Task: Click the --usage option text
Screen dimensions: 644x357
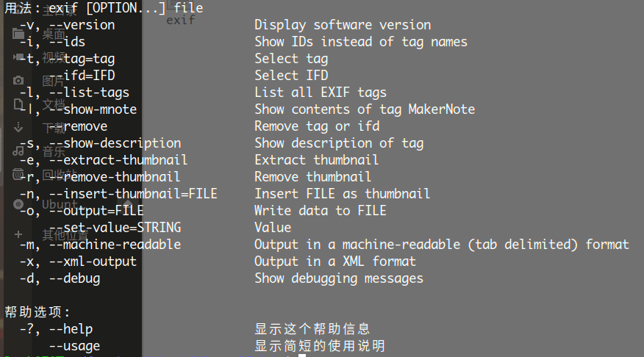Action: point(74,346)
